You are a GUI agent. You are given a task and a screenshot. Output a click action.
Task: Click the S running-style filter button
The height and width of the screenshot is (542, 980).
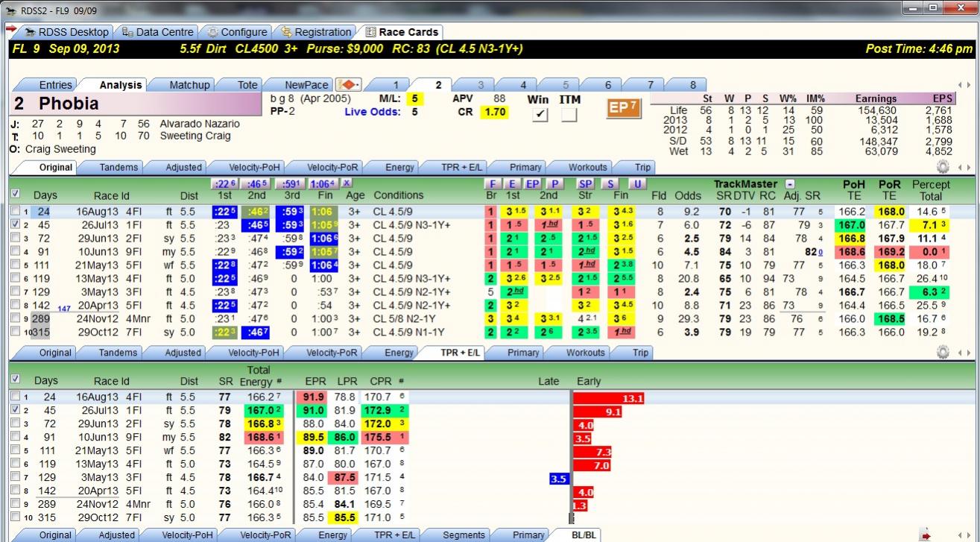(x=611, y=183)
